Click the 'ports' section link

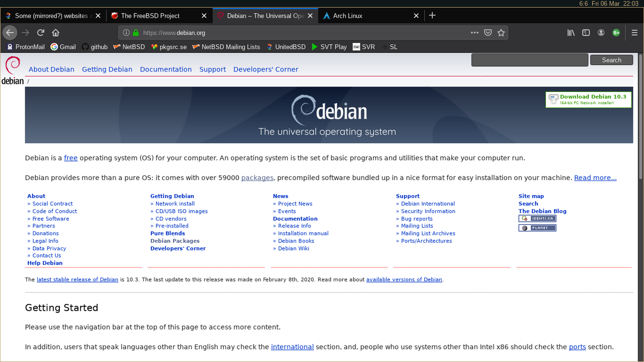(577, 347)
